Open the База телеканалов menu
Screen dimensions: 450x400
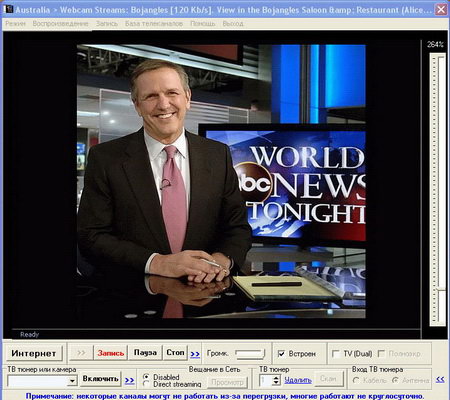pos(154,24)
